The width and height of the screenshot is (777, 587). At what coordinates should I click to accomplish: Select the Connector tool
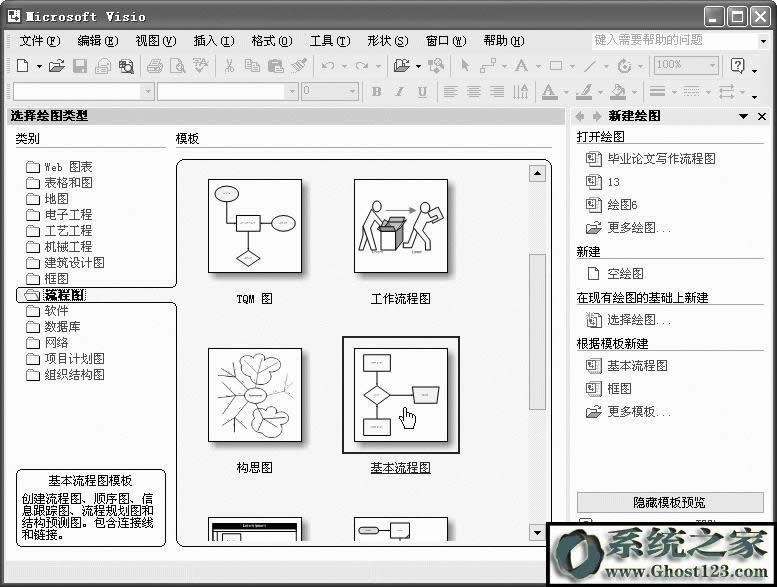tap(488, 66)
